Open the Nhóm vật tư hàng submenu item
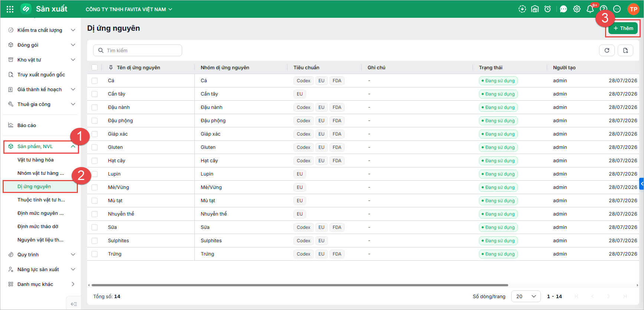Viewport: 644px width, 310px height. [x=41, y=173]
